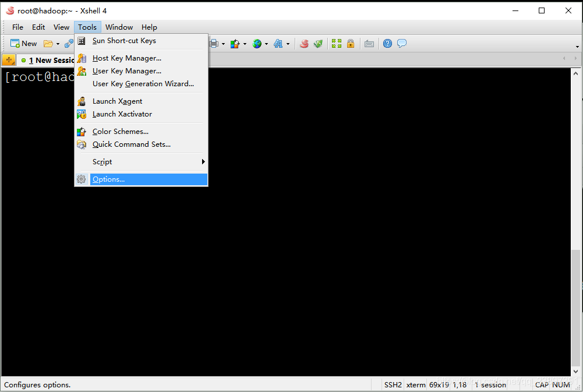The image size is (583, 392).
Task: Click the terminal scrollbar down arrow
Action: [575, 371]
